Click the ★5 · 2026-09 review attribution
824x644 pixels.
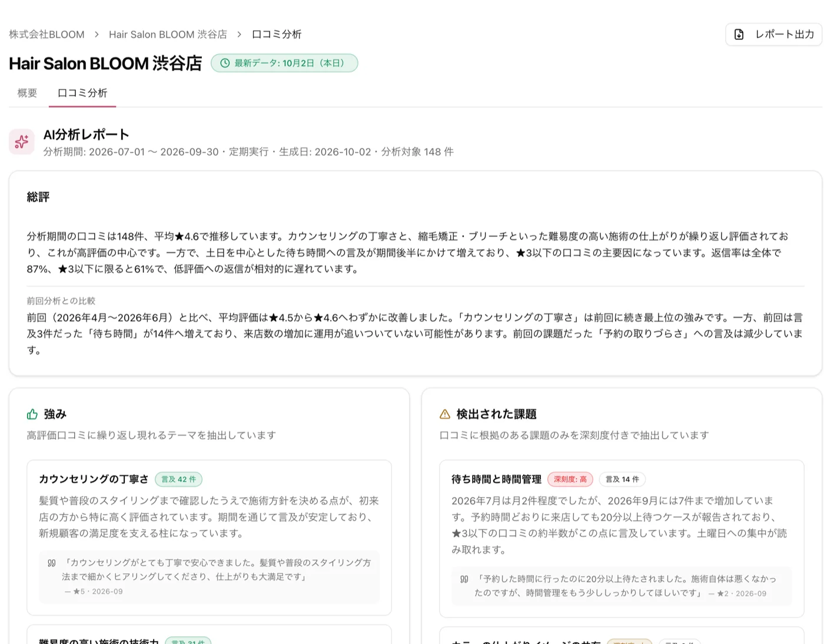point(94,592)
